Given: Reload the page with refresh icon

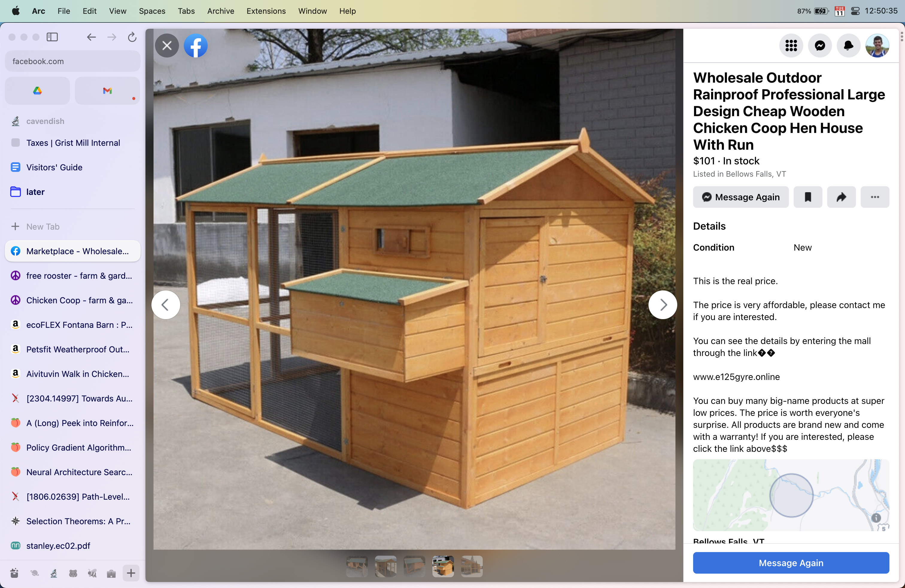Looking at the screenshot, I should 132,37.
